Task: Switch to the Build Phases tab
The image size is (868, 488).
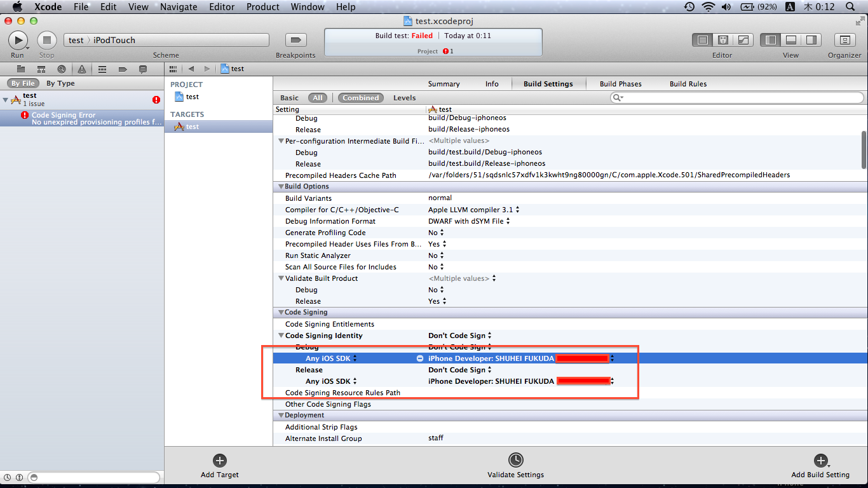Action: [x=620, y=84]
